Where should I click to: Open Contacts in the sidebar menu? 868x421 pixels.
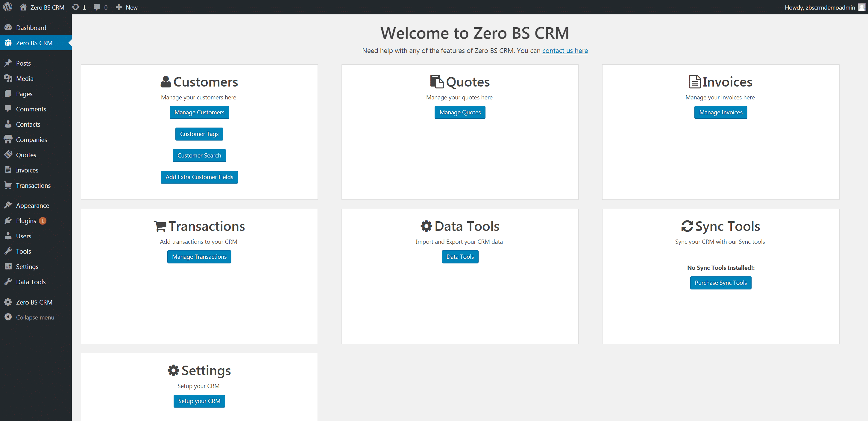click(x=28, y=124)
